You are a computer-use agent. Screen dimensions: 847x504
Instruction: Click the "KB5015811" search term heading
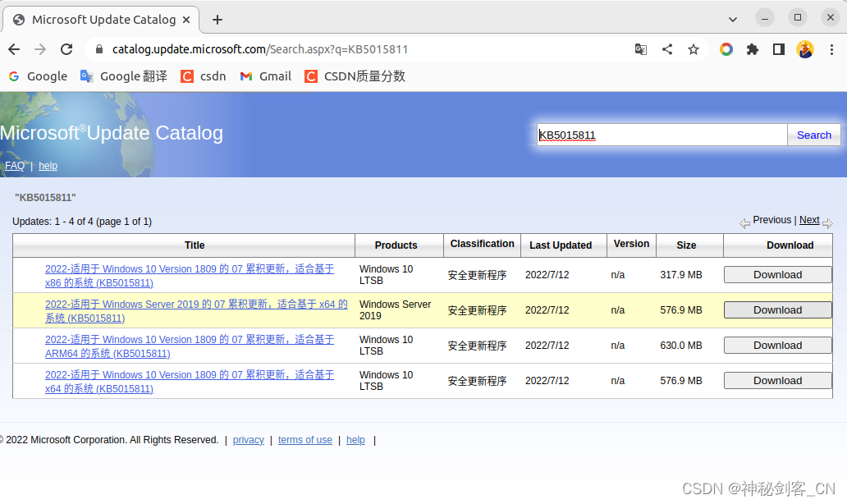(45, 198)
